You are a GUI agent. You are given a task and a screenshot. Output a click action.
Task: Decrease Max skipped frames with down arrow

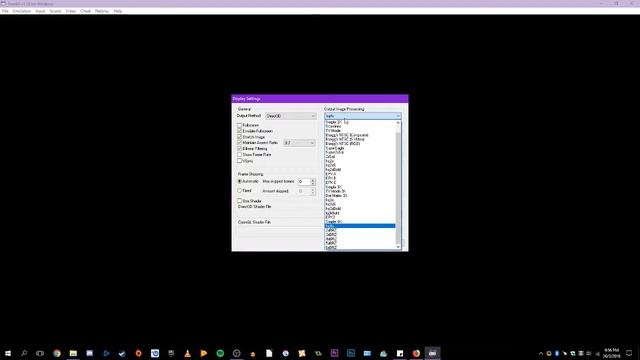tap(313, 183)
